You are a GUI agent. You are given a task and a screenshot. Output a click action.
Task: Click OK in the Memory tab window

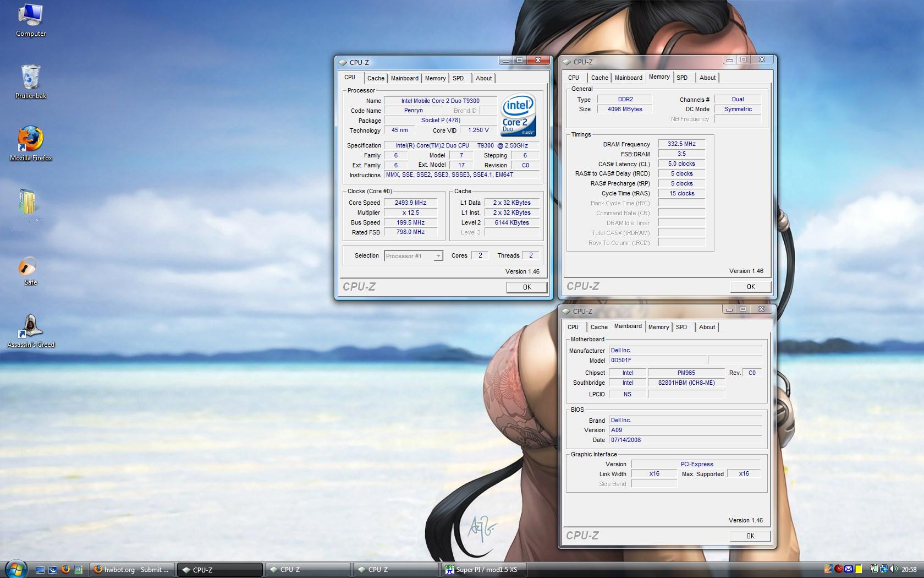click(x=751, y=286)
